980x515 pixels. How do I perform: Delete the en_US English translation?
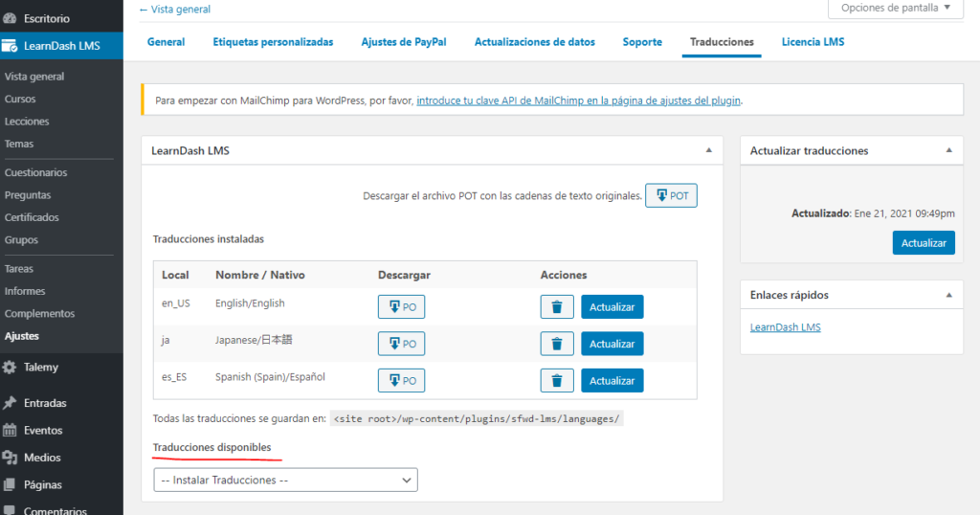click(x=557, y=307)
